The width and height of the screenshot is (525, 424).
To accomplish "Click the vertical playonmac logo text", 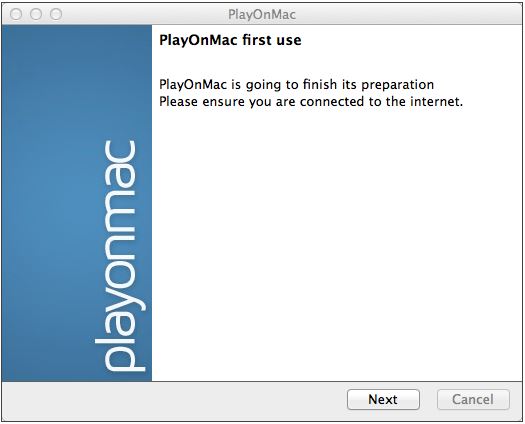I will (x=120, y=256).
